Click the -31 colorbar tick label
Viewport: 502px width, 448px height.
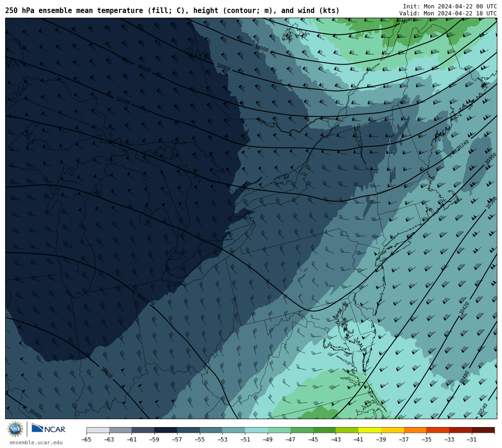tap(472, 439)
